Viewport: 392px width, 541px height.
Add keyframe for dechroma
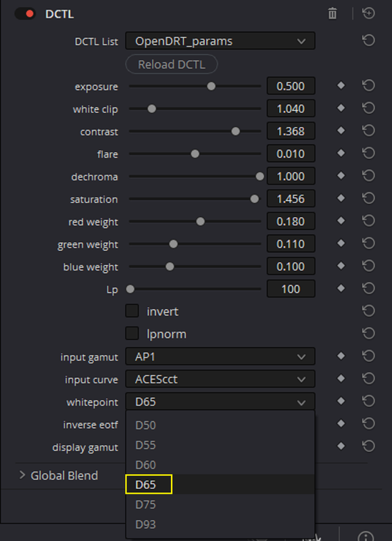coord(341,176)
